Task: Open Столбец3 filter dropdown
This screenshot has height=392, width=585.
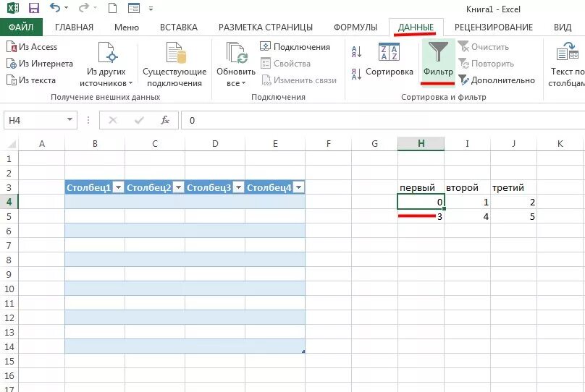Action: 238,187
